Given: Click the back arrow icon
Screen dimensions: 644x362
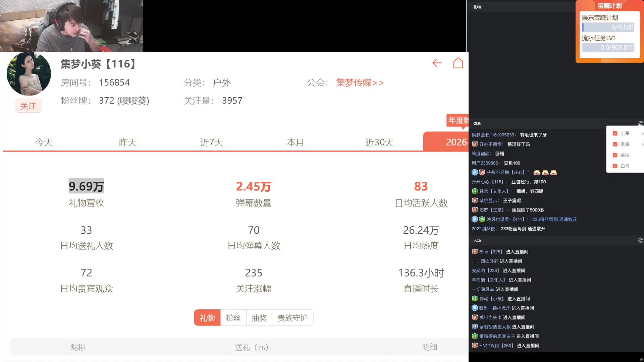Looking at the screenshot, I should 437,63.
